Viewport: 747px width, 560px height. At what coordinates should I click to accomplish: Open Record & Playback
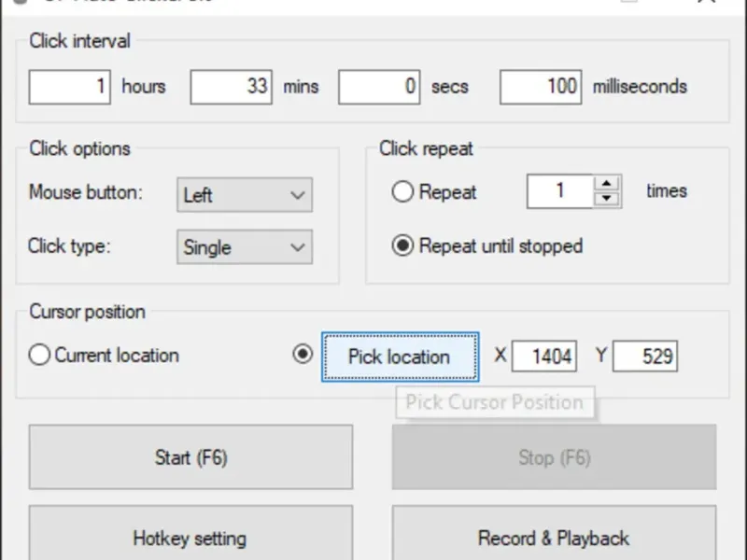(x=554, y=539)
